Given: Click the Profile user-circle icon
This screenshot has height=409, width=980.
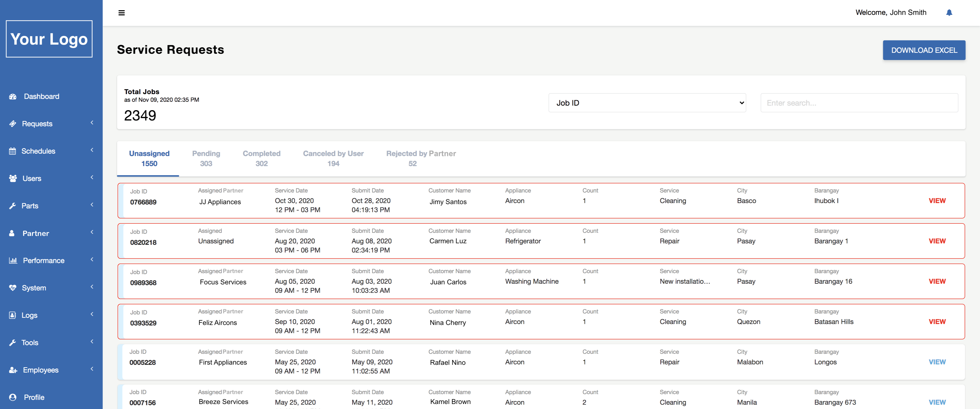Looking at the screenshot, I should [12, 397].
